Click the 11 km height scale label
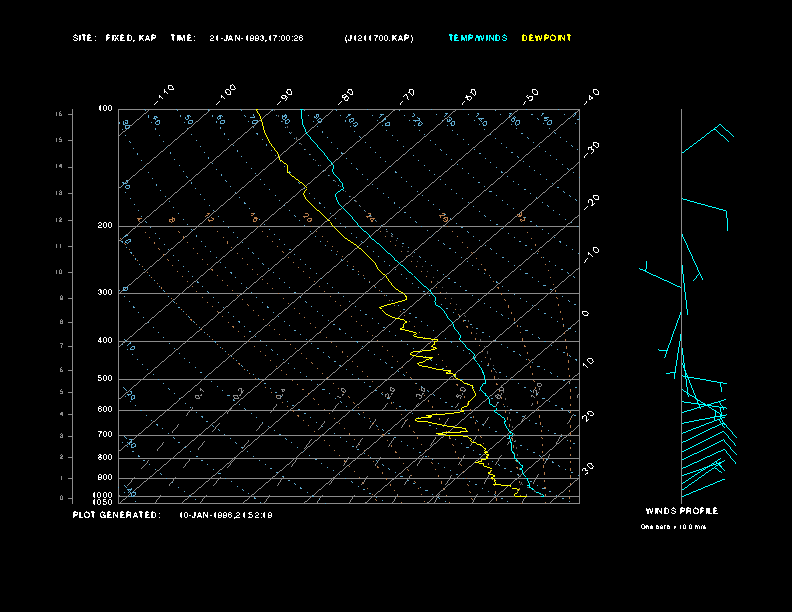Screen dimensions: 792x612 click(59, 246)
